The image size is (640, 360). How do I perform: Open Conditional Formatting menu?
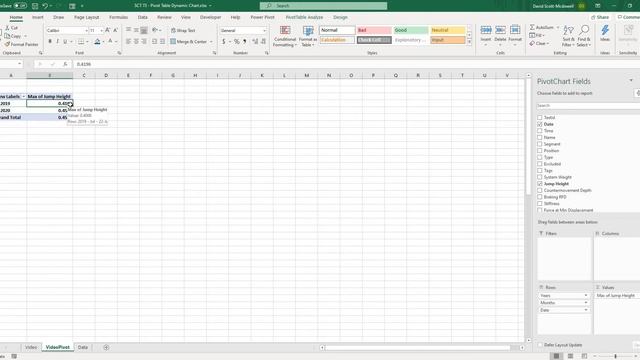[285, 36]
